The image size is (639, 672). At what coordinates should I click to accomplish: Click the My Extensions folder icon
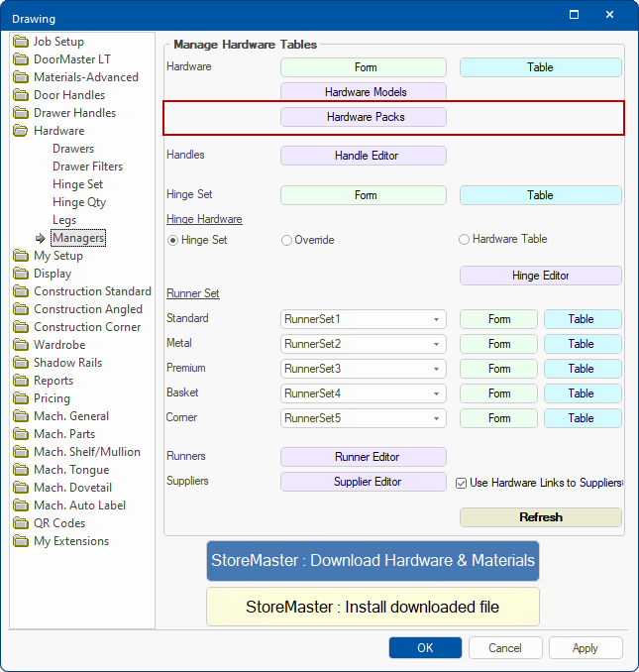[x=22, y=541]
